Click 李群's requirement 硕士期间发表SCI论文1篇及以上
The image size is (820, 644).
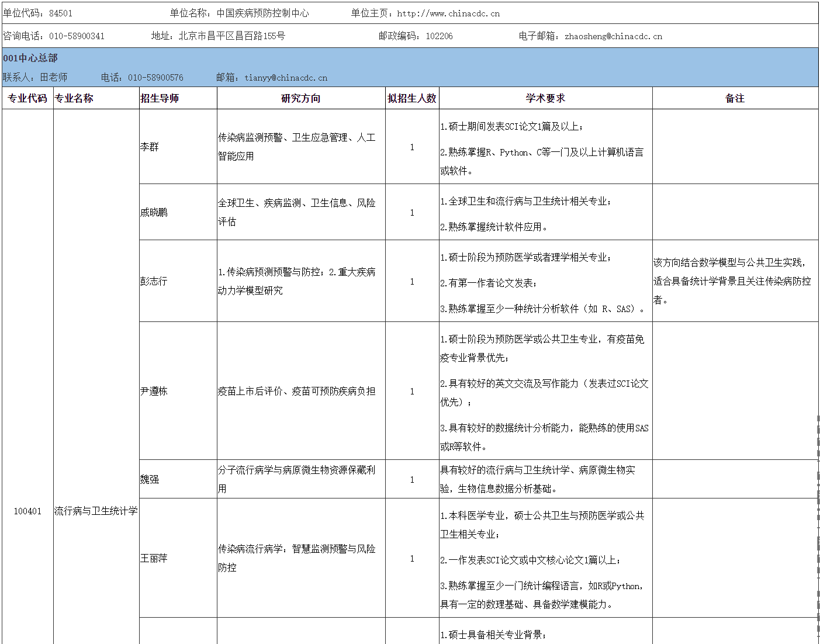[x=512, y=126]
